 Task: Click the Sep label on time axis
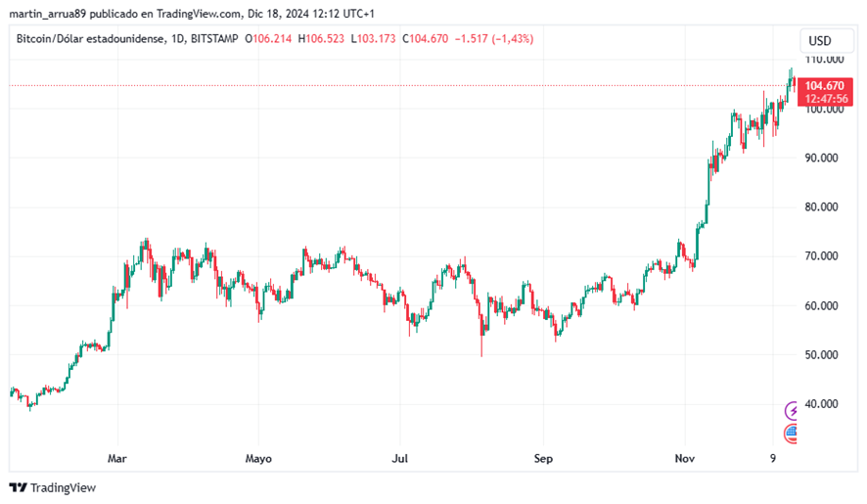click(x=543, y=459)
